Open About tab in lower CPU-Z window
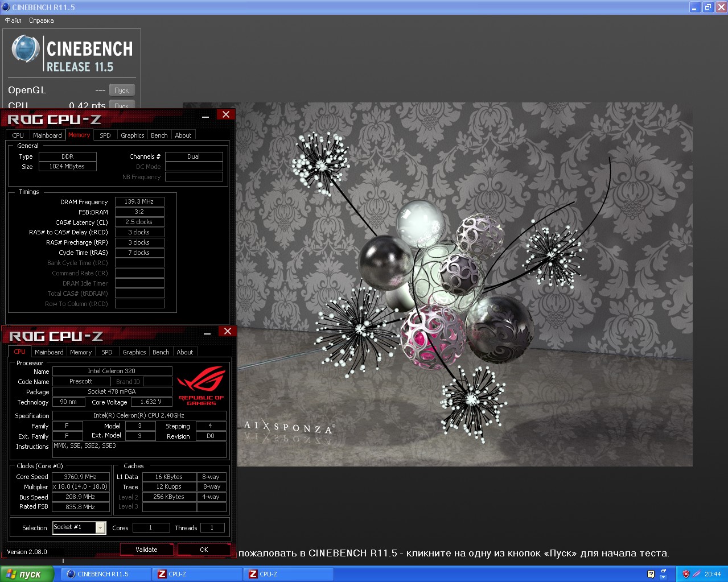 pyautogui.click(x=185, y=352)
